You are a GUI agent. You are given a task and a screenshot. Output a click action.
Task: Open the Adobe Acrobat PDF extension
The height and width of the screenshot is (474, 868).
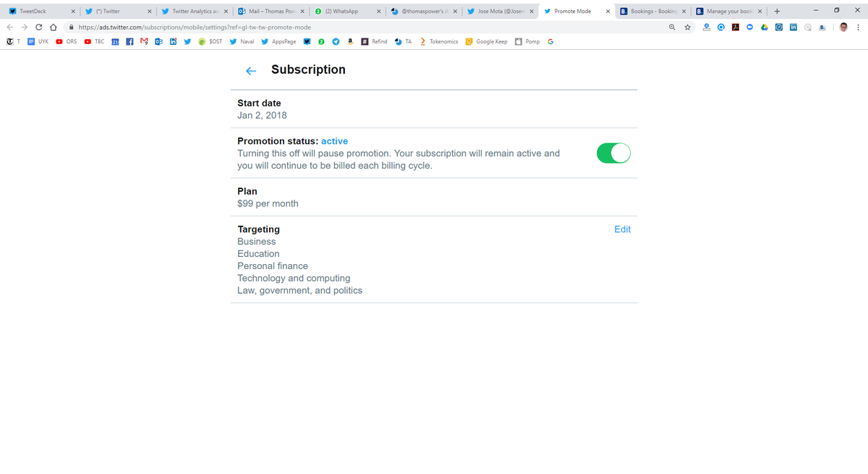tap(735, 27)
